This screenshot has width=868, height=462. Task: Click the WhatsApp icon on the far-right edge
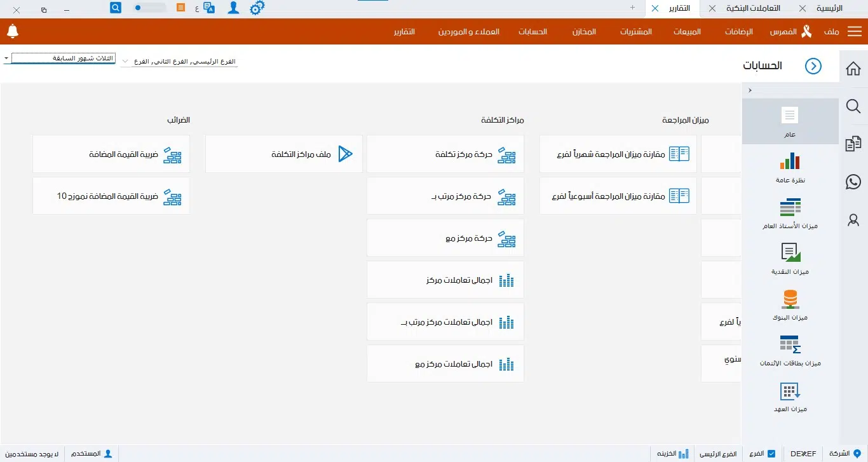[x=853, y=182]
